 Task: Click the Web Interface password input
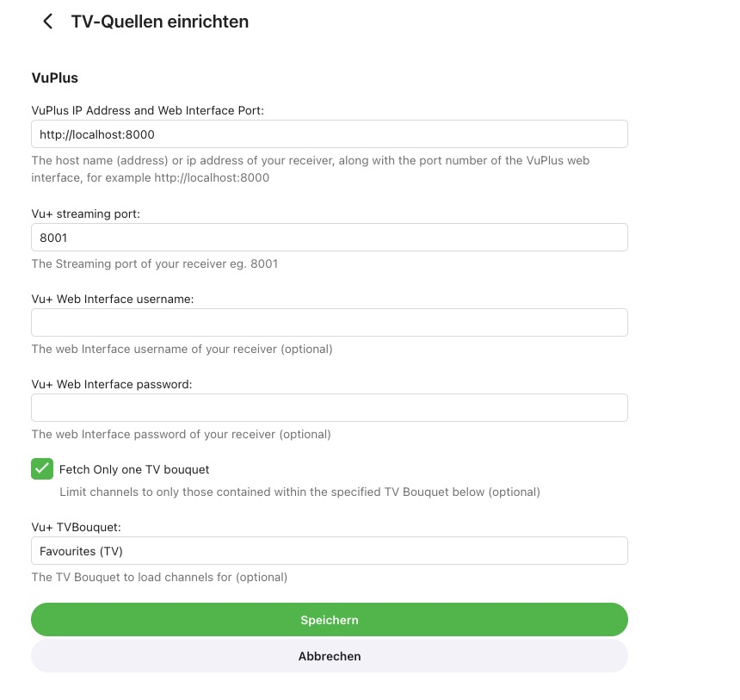pyautogui.click(x=329, y=408)
